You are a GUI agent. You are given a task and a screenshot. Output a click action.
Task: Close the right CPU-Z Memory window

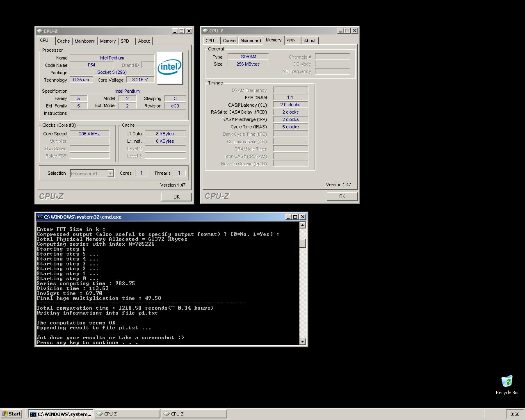coord(355,31)
